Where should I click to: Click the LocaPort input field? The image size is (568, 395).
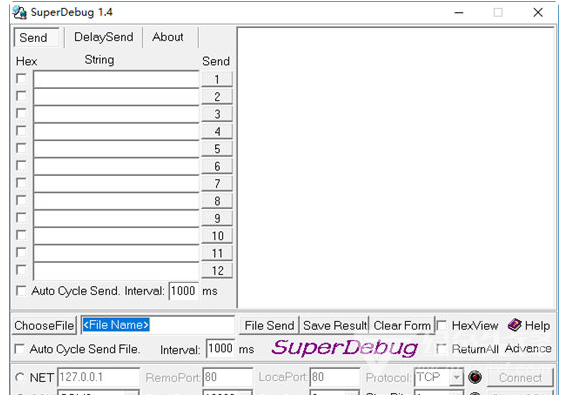coord(334,377)
